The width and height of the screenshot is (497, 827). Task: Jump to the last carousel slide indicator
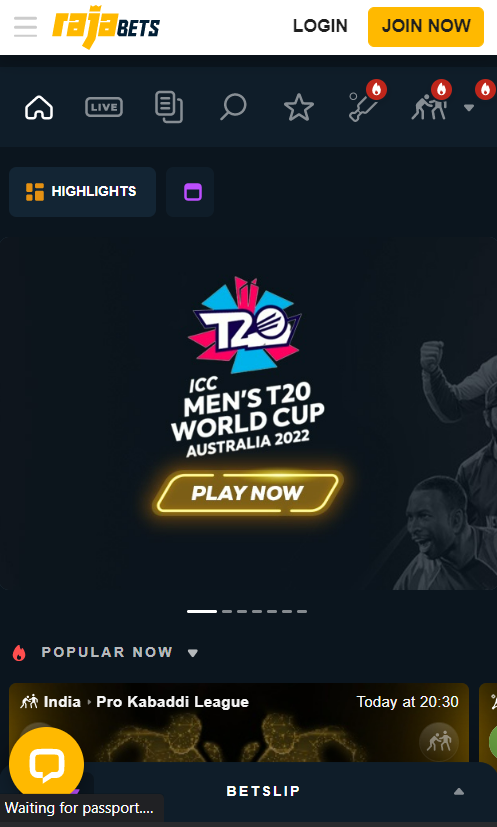[x=302, y=611]
